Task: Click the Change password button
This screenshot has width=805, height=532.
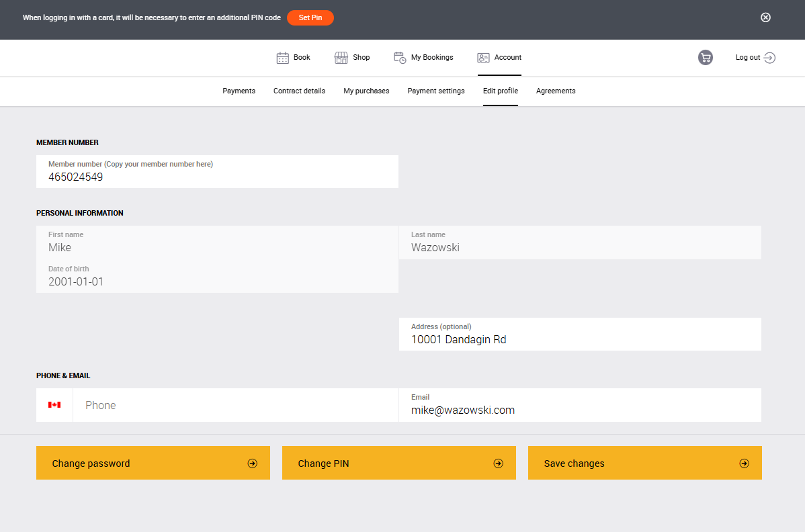Action: [153, 463]
